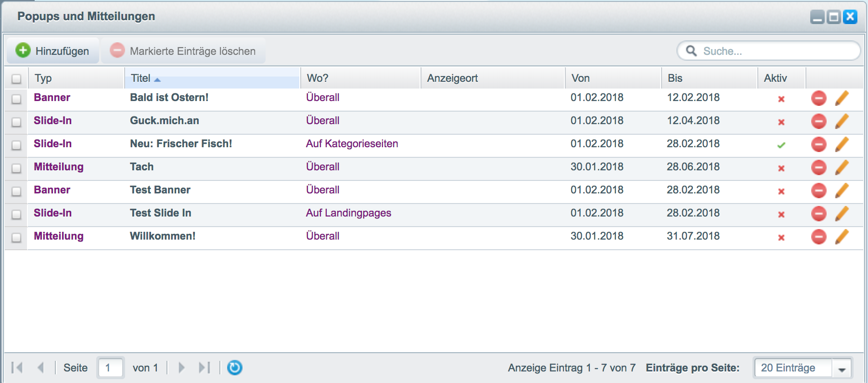Click the 'Willkommen!' title text

pyautogui.click(x=163, y=236)
